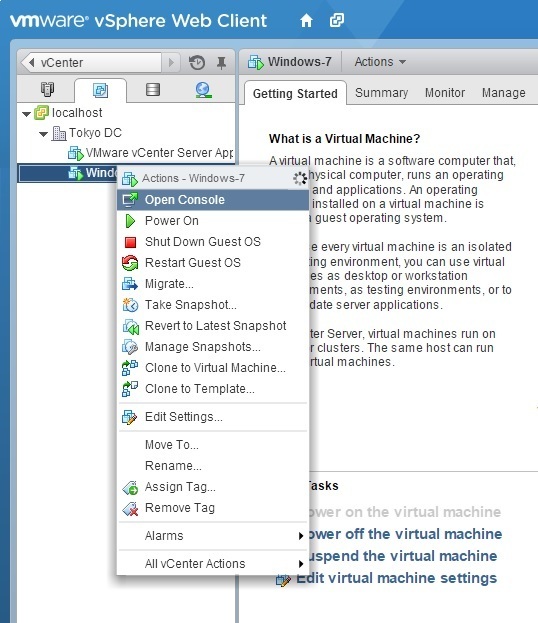Viewport: 538px width, 623px height.
Task: Click the Revert to Latest Snapshot icon
Action: pyautogui.click(x=130, y=326)
